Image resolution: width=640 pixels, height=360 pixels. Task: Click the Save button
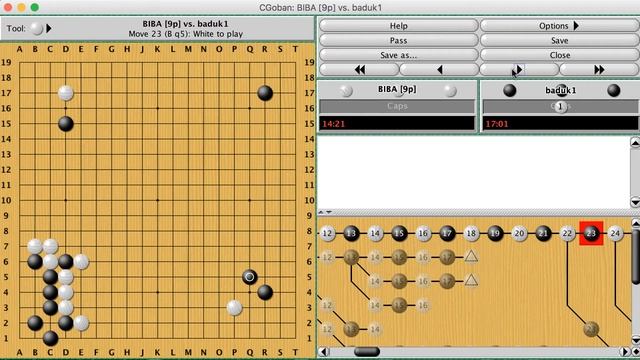point(559,40)
